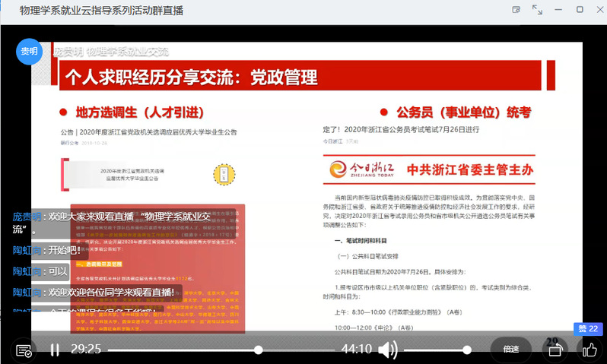Click the red highlighted announcement text box
The width and height of the screenshot is (607, 364).
point(157,267)
